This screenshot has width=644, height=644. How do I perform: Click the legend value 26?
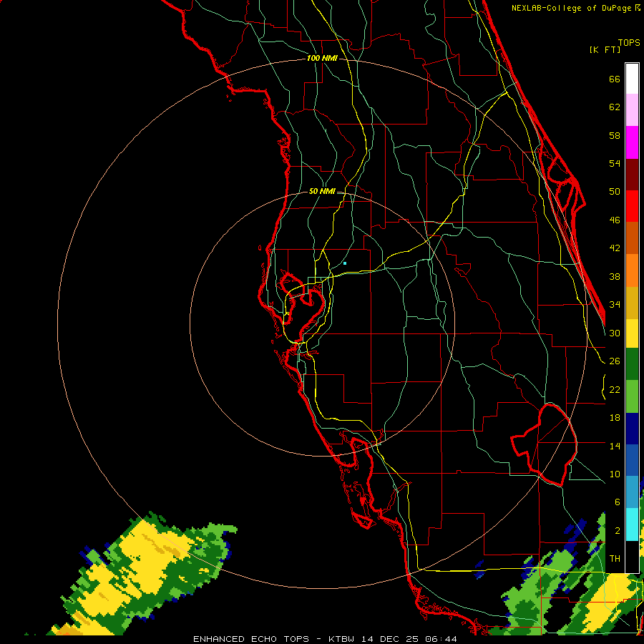(x=615, y=361)
